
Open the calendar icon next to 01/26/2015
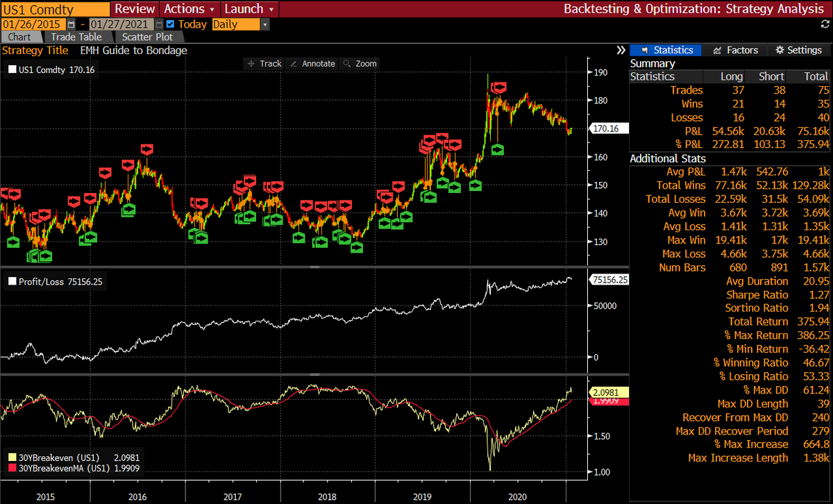(x=72, y=23)
